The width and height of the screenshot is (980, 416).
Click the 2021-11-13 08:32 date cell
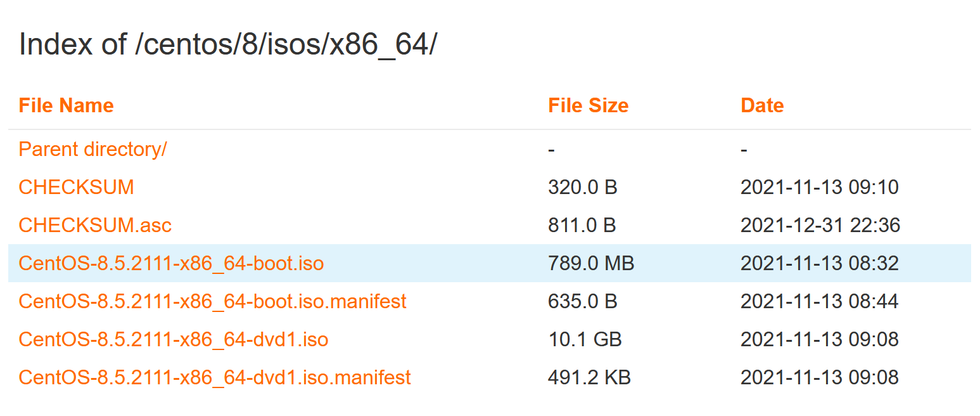pos(820,263)
